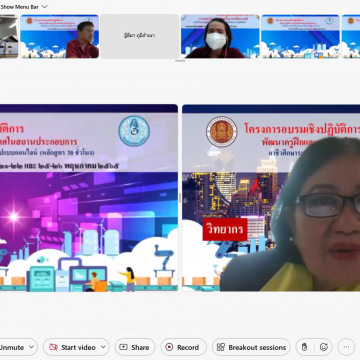Select masked participant thumbnail in filmstrip

tap(220, 36)
